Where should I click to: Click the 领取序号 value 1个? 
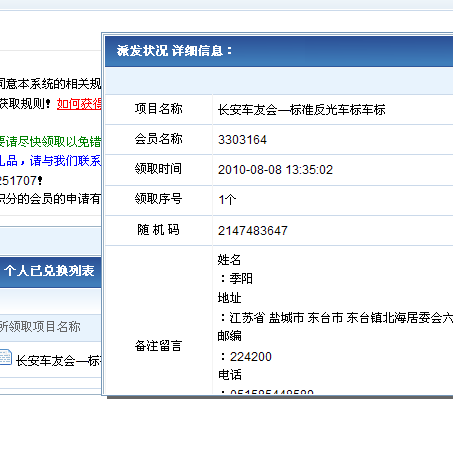click(x=227, y=200)
